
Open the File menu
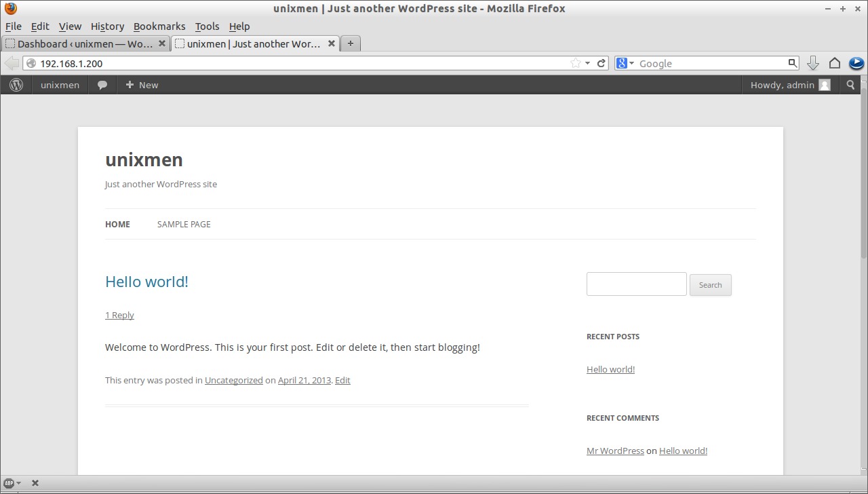(14, 26)
